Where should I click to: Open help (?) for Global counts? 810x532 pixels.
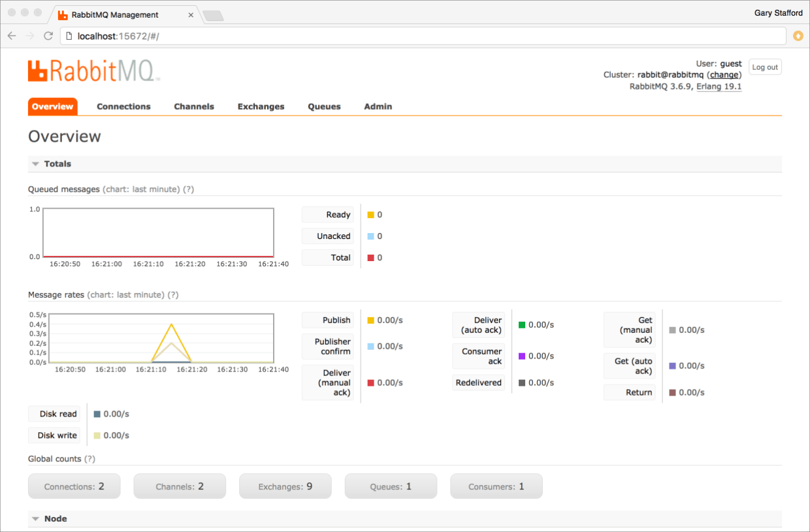coord(90,459)
